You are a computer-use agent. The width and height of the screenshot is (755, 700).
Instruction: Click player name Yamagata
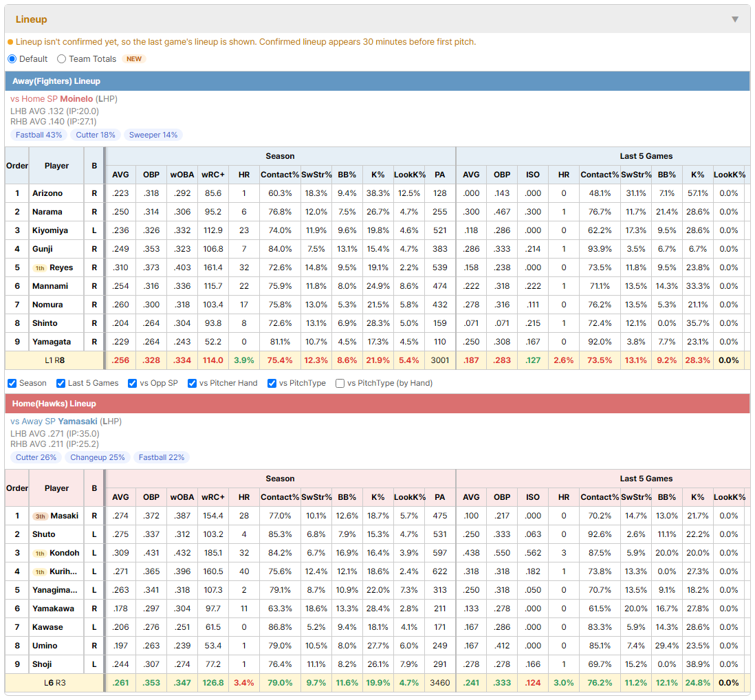click(52, 342)
